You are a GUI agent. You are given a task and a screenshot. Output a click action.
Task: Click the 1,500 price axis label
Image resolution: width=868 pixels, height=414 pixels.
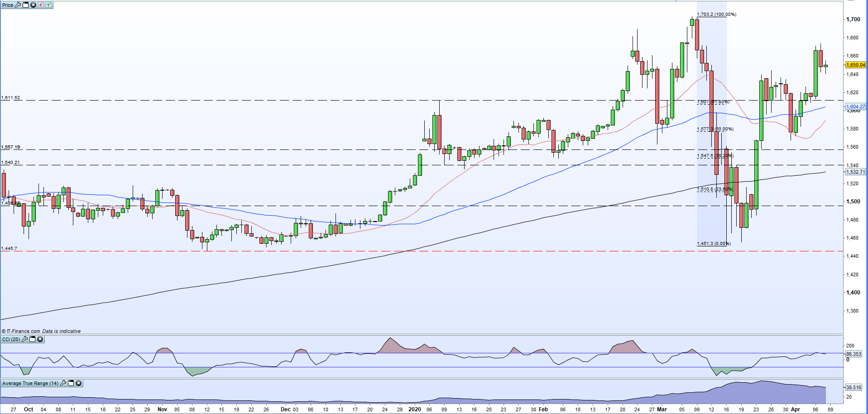point(854,202)
